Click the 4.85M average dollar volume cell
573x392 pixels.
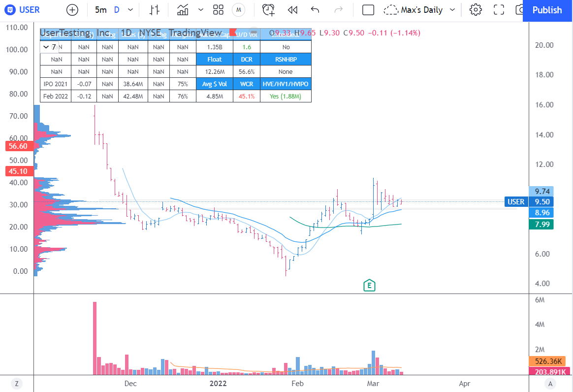click(x=215, y=97)
